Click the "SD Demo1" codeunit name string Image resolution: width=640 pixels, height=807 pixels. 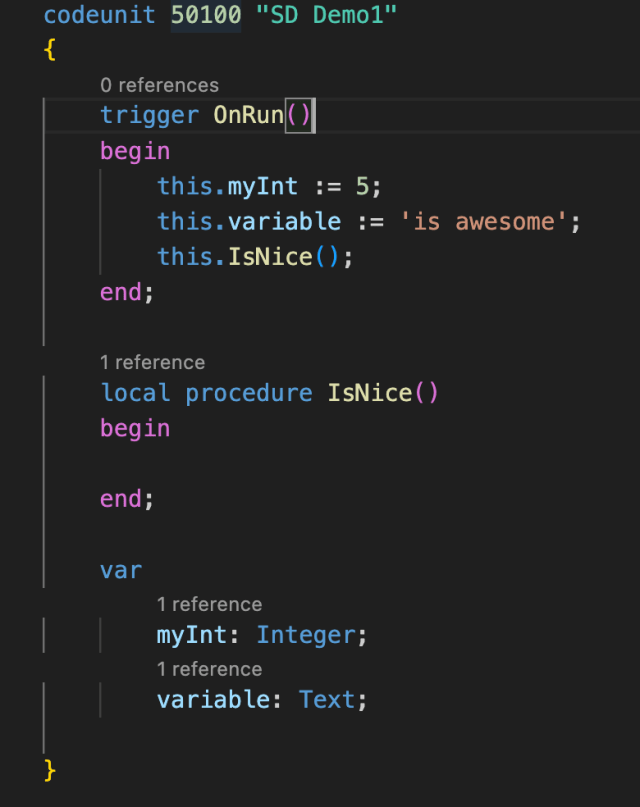click(327, 16)
